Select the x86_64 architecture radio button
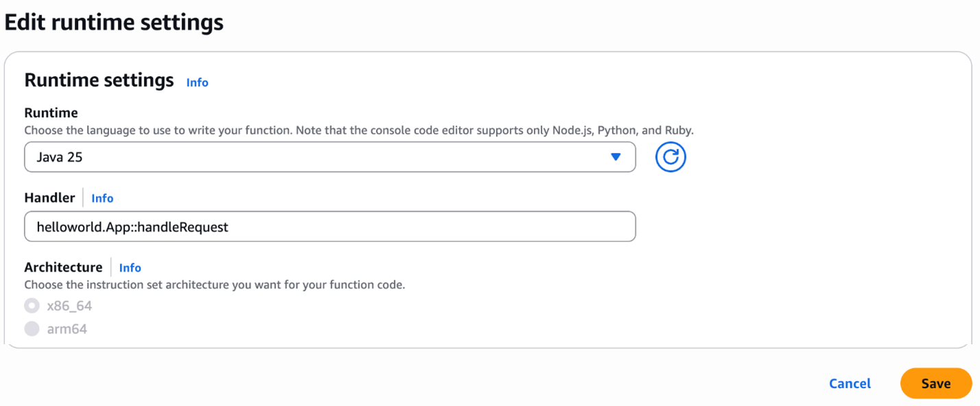 [32, 306]
